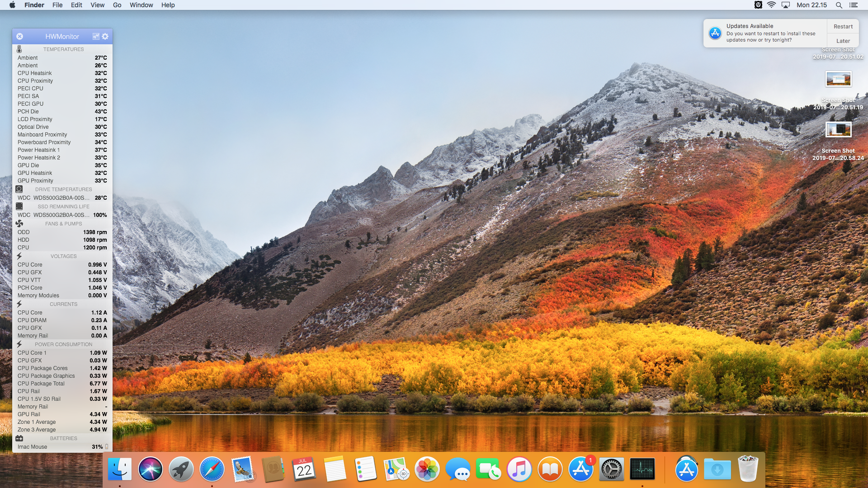Viewport: 868px width, 488px height.
Task: Click Restart in update notification
Action: click(843, 26)
